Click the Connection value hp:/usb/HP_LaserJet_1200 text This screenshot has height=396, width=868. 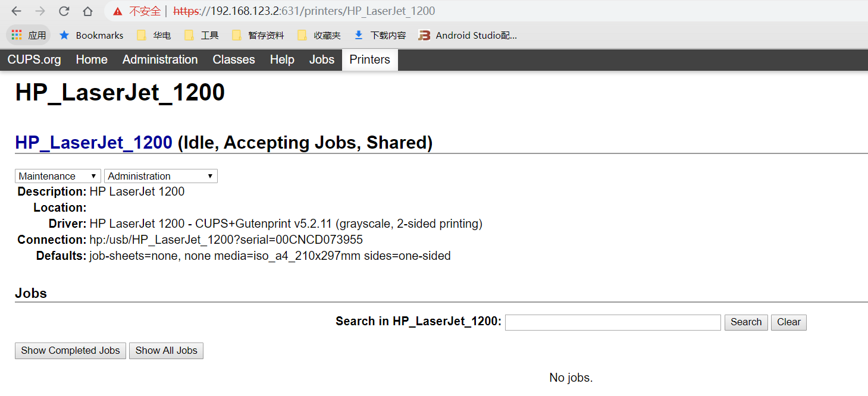(226, 240)
